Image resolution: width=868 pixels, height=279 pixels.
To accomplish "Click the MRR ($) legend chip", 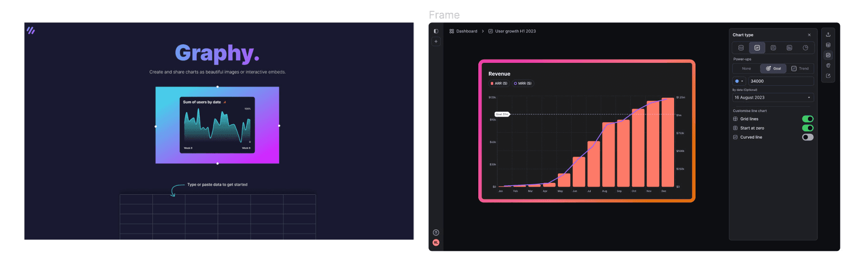I will [x=523, y=83].
